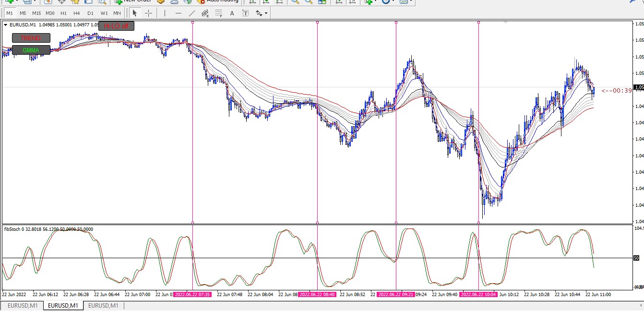644x311 pixels.
Task: Select the text label tool marked T
Action: pos(246,13)
